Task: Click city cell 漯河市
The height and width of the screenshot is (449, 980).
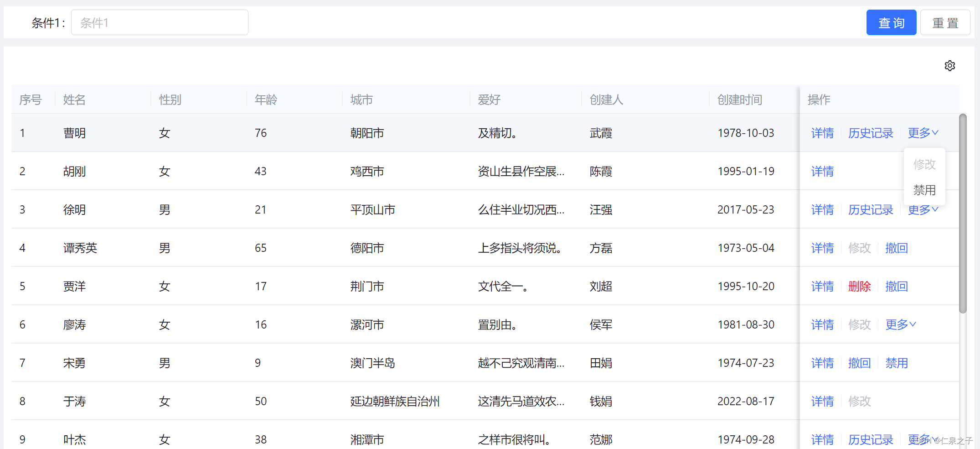Action: (367, 324)
